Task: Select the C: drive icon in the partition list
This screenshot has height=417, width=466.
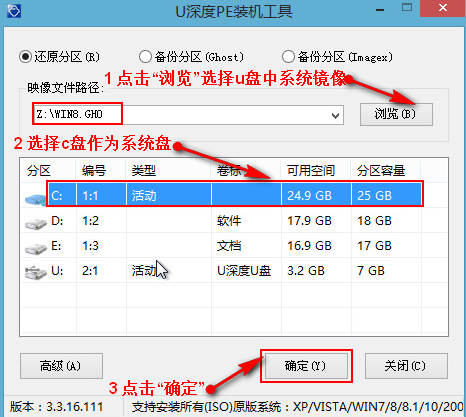Action: [35, 199]
